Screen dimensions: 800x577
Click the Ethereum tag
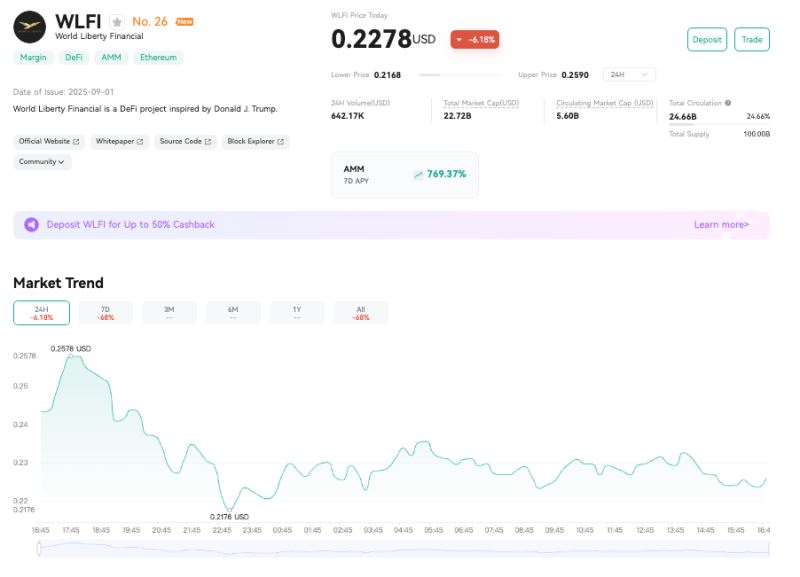click(158, 58)
